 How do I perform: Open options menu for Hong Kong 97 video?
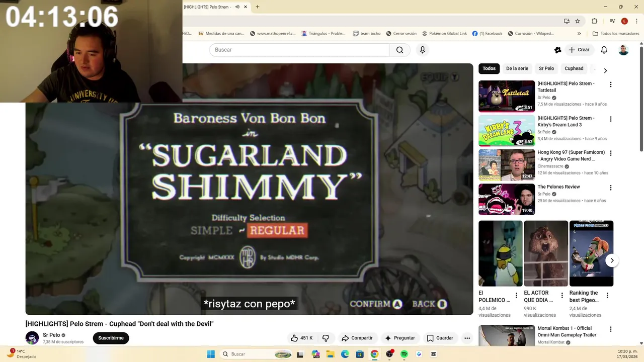tap(611, 153)
